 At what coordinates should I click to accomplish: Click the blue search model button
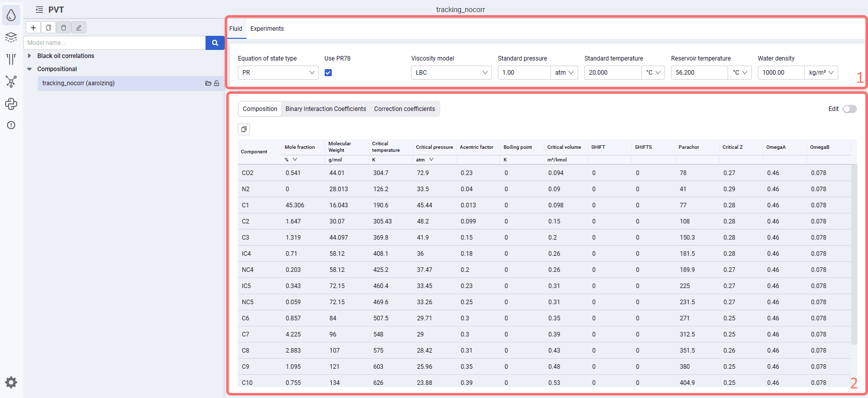pyautogui.click(x=215, y=43)
